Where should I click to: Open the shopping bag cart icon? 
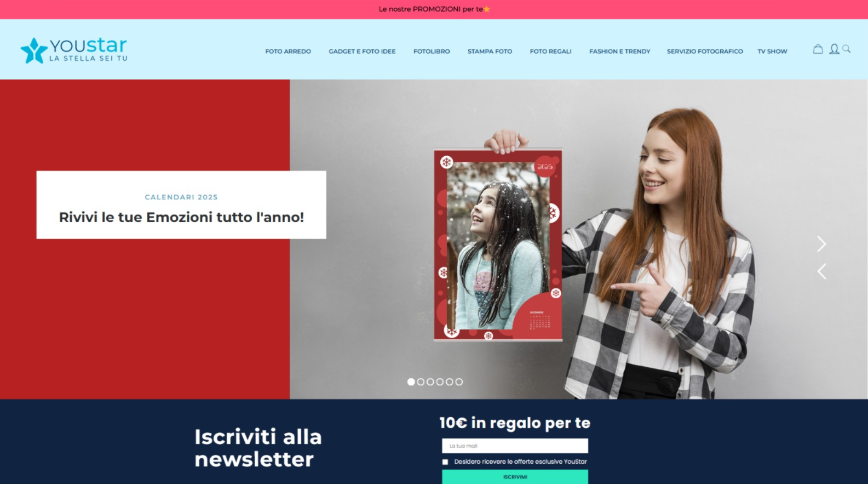(x=818, y=49)
